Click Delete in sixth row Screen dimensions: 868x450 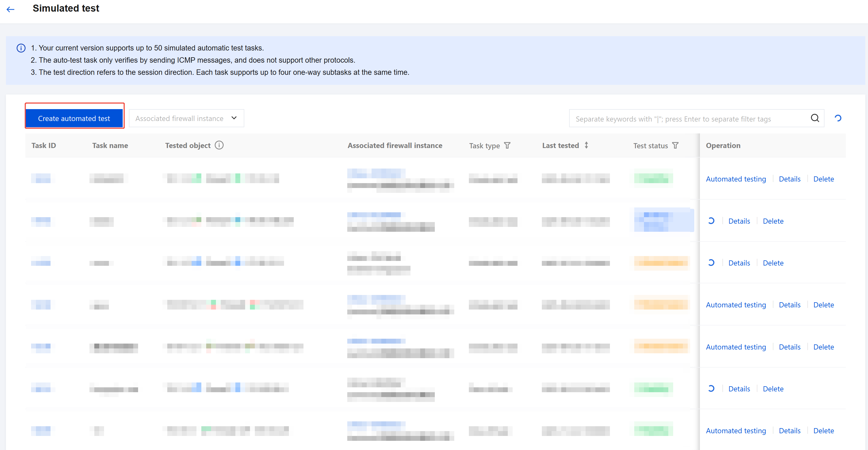(x=773, y=389)
